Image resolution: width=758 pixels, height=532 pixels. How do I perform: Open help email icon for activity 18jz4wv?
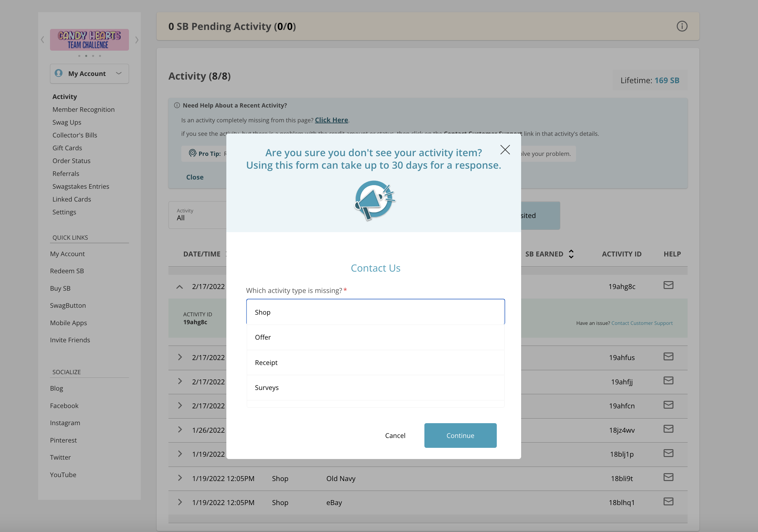(668, 429)
